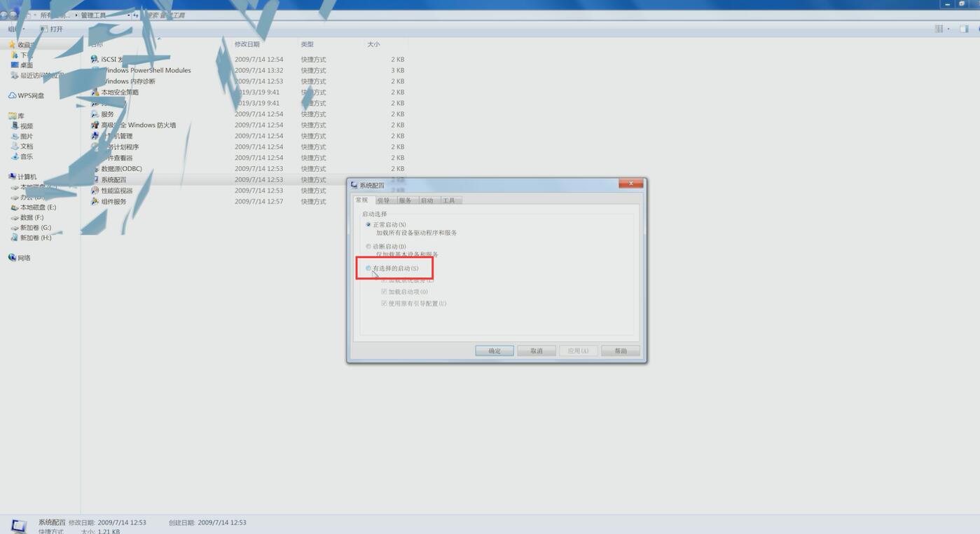Select 诊断启动(D) radio button

click(x=368, y=247)
